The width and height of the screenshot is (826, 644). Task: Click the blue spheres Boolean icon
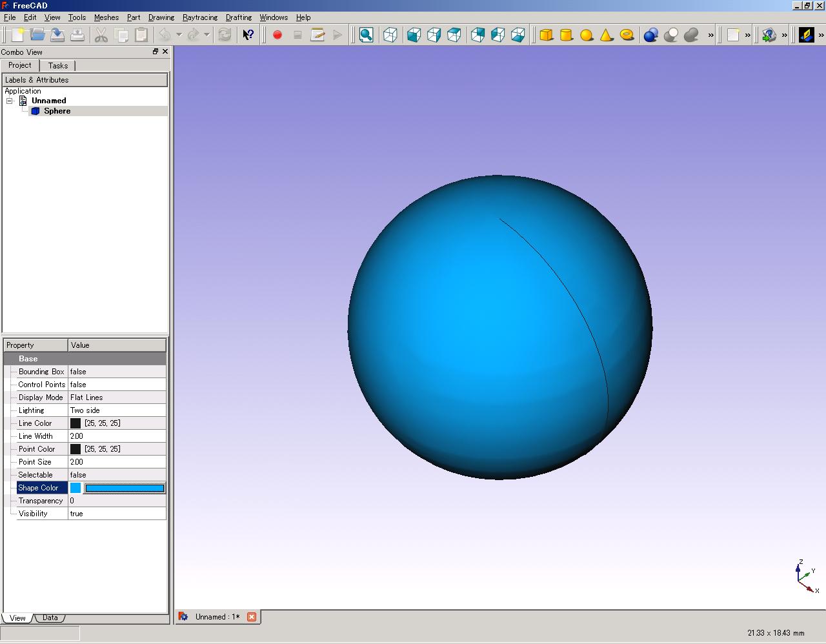tap(651, 35)
